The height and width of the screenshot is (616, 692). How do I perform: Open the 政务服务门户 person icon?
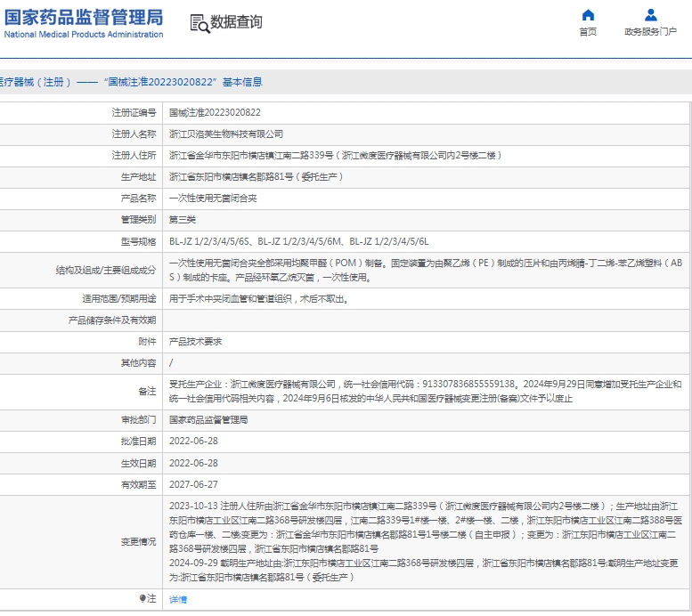[650, 15]
